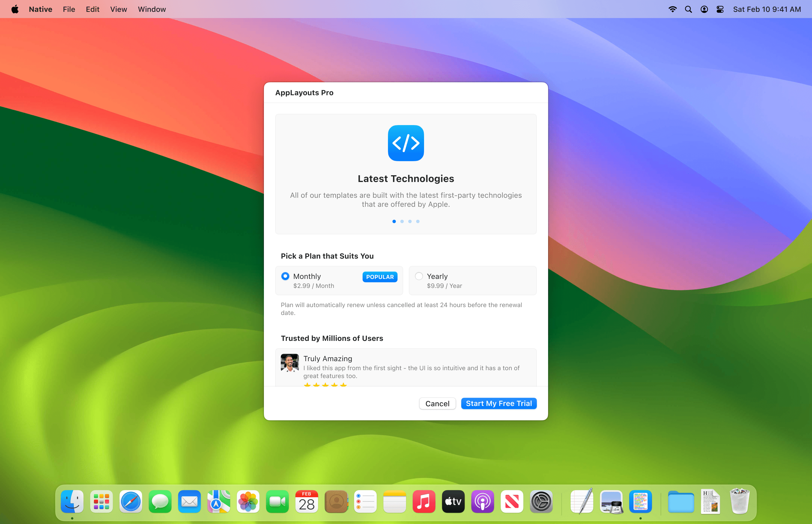
Task: Select Yearly plan radio button
Action: coord(419,276)
